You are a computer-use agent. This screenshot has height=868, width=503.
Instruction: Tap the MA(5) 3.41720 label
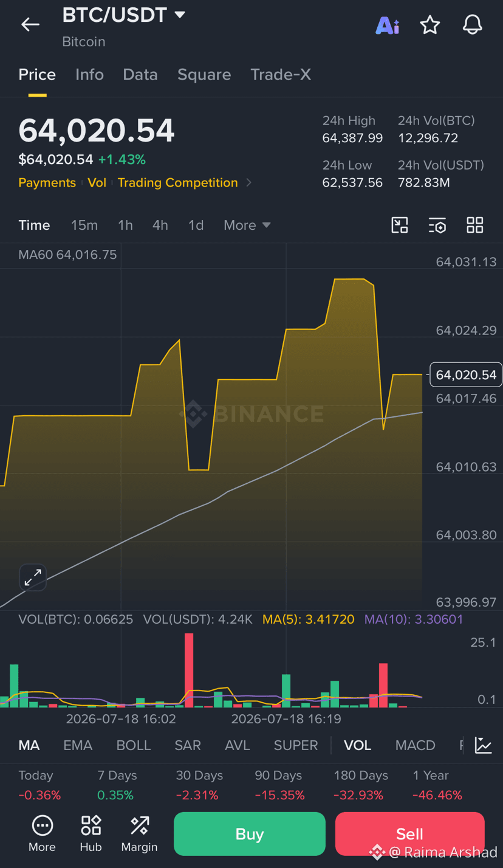[x=308, y=619]
